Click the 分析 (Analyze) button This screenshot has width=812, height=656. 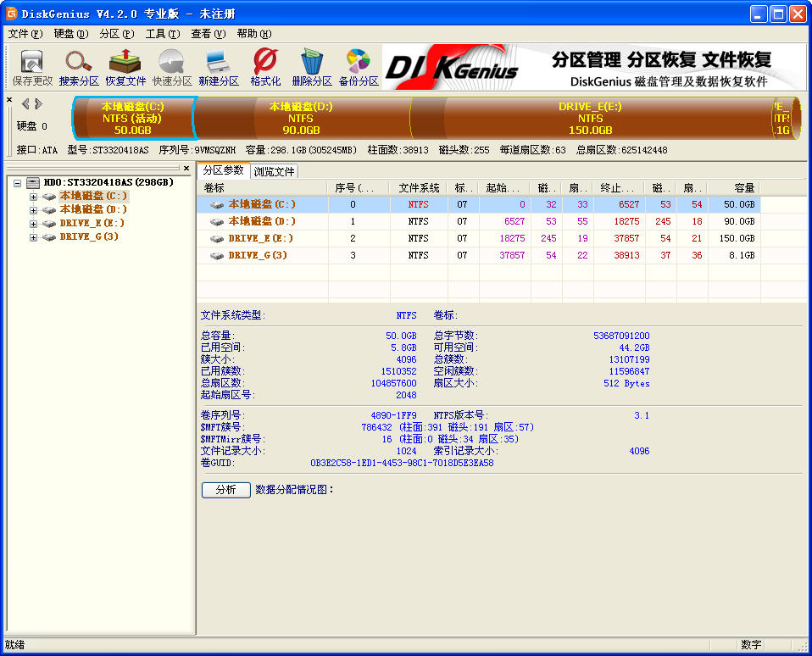pos(225,490)
